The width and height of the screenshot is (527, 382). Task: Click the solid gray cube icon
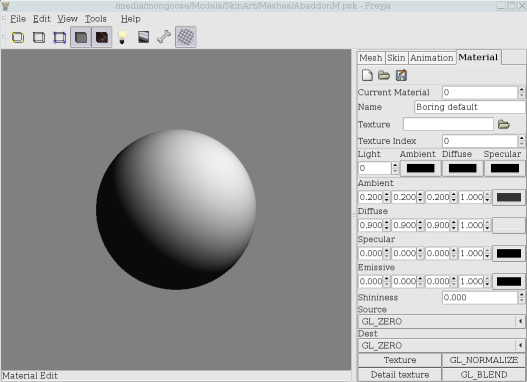click(81, 37)
